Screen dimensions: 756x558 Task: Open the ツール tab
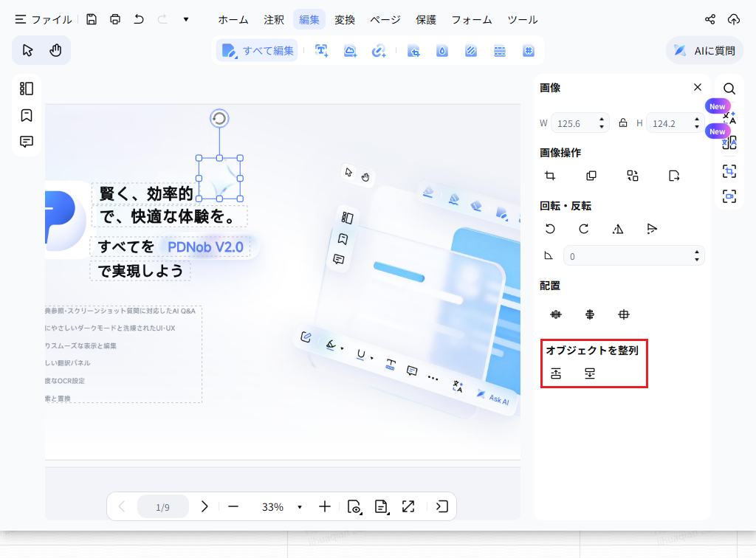tap(522, 19)
